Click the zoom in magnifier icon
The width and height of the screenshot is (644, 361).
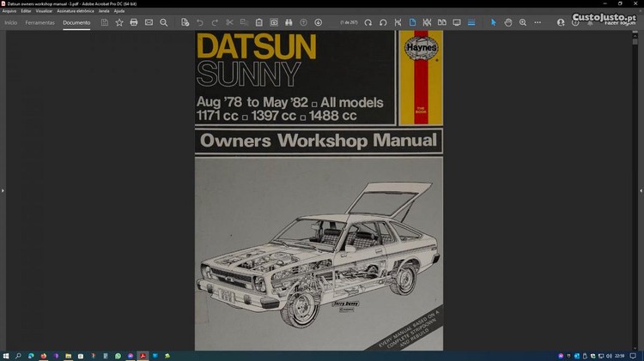(523, 22)
